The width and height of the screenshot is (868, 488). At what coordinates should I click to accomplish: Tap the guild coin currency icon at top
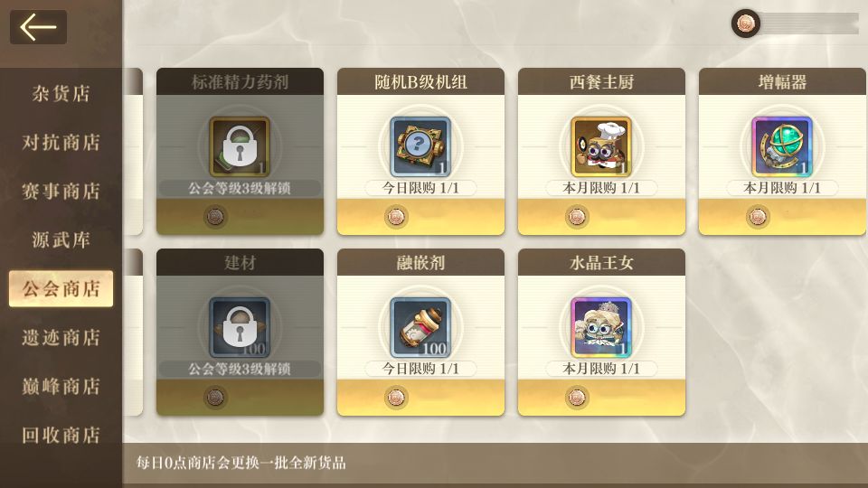pos(745,23)
